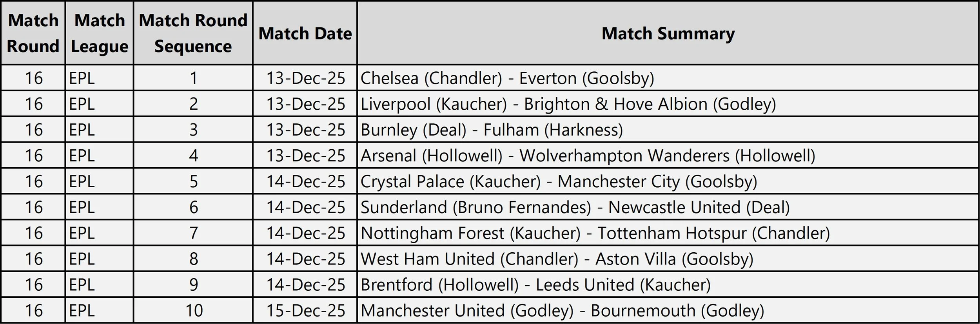Click the Liverpool - Brighton & Hove Albion cell

point(668,104)
